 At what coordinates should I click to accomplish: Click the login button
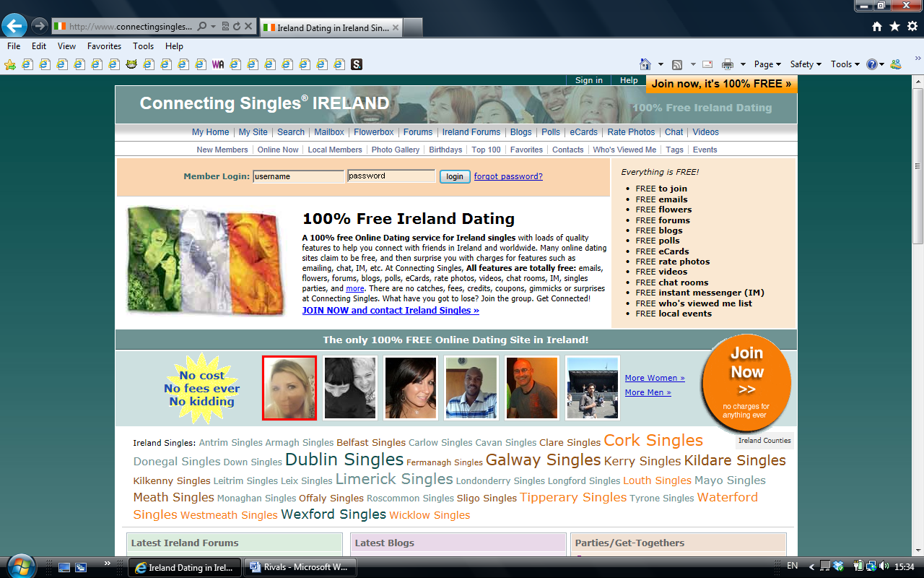pyautogui.click(x=455, y=176)
